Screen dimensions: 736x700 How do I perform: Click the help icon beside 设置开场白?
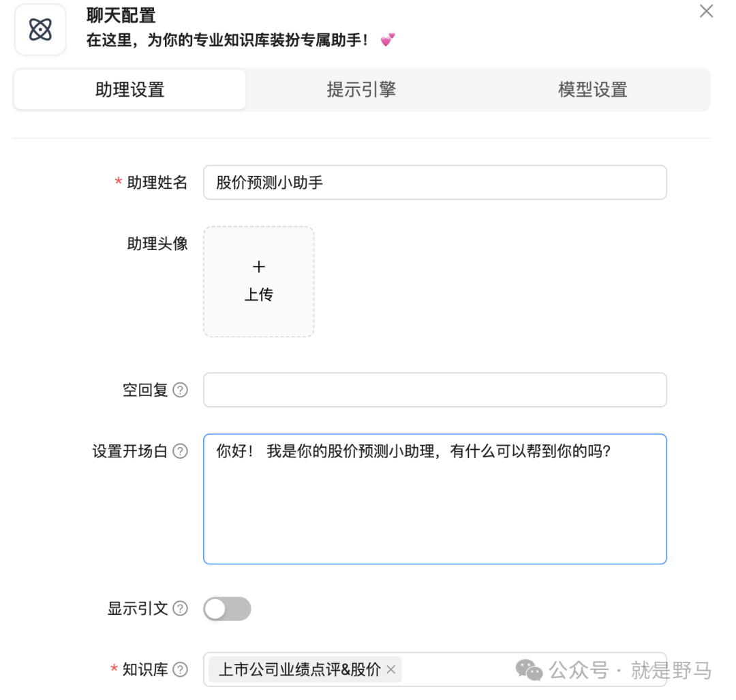coord(180,451)
